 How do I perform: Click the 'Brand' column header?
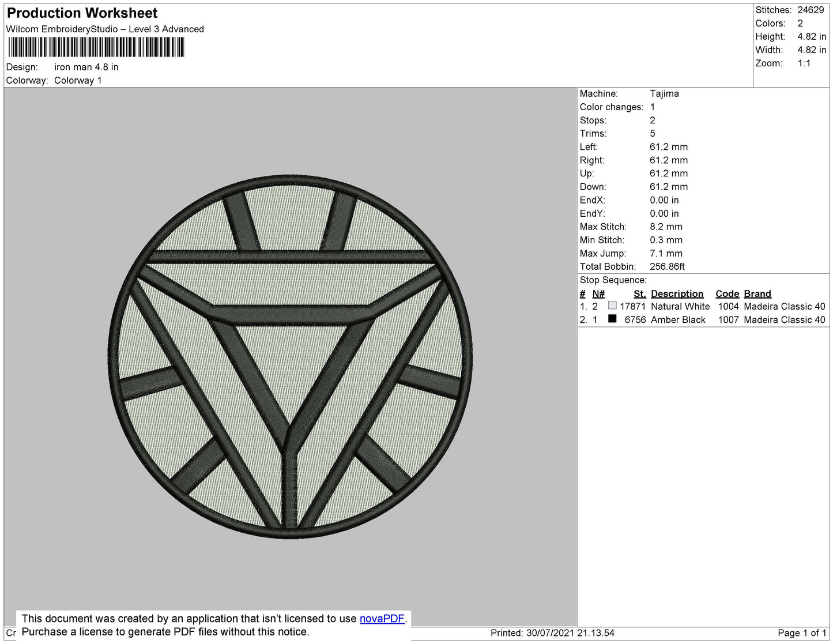(x=757, y=293)
